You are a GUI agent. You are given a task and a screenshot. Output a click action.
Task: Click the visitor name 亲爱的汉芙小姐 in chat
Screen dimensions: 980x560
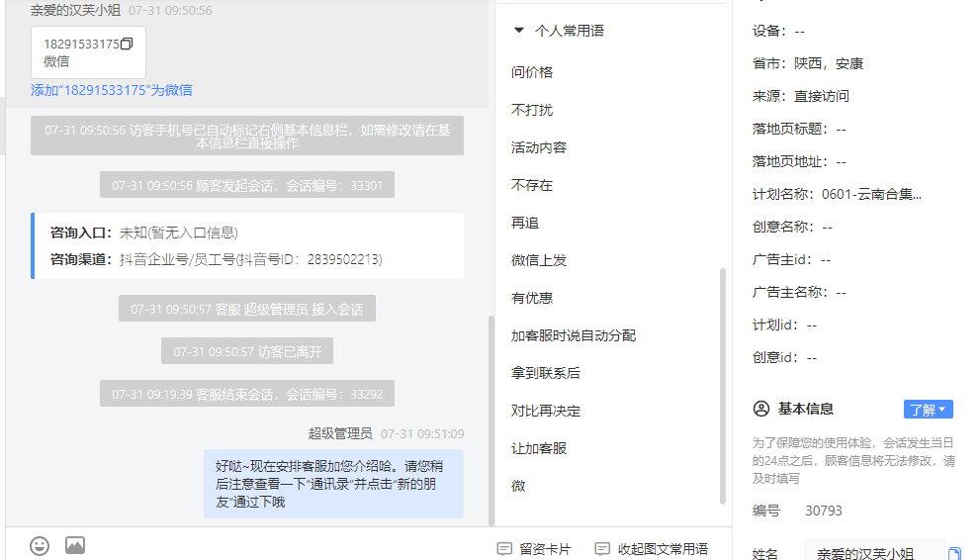click(x=75, y=10)
